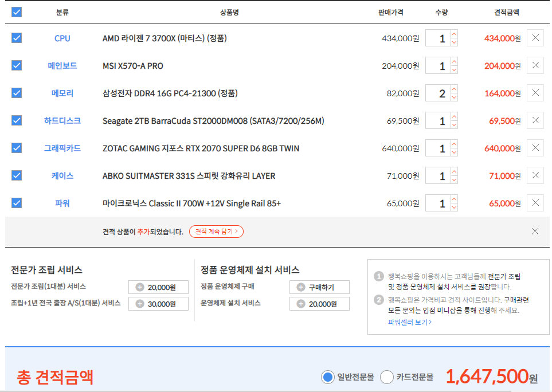The width and height of the screenshot is (552, 392).
Task: Remove the 그래픽카드 row with its X icon
Action: click(x=535, y=148)
